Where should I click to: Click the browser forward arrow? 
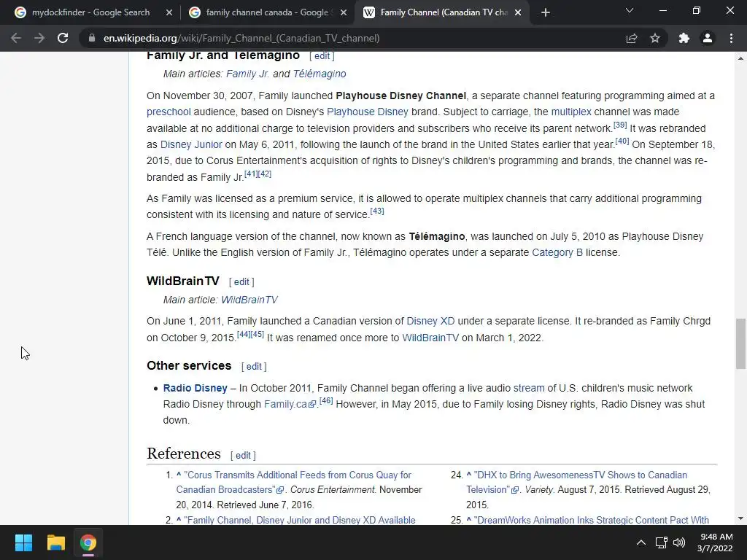pyautogui.click(x=39, y=38)
